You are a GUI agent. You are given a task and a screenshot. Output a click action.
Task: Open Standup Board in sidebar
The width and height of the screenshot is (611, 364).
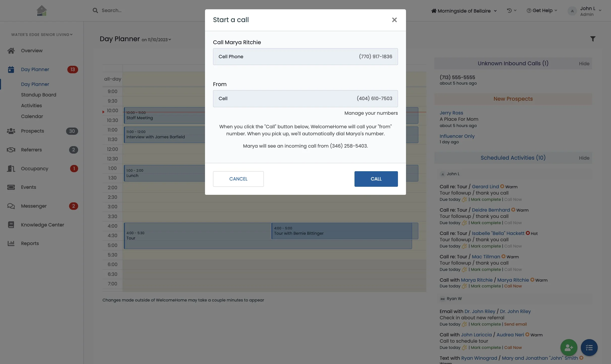(38, 95)
